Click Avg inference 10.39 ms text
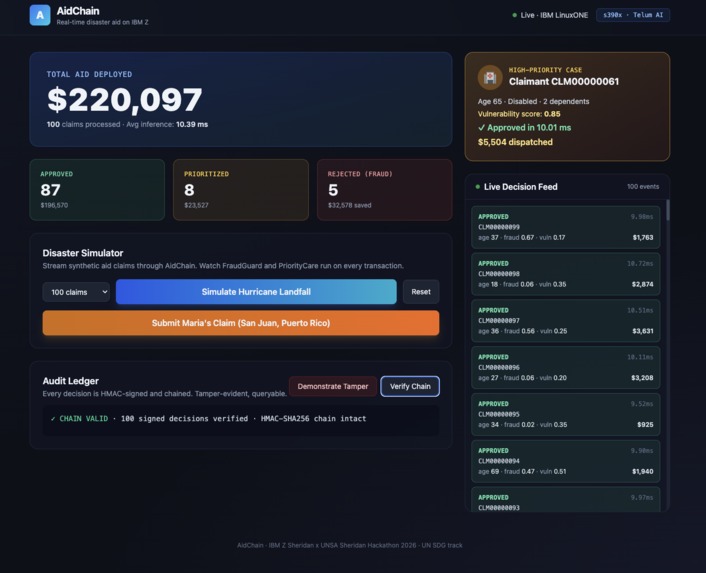Viewport: 706px width, 573px height. (167, 124)
